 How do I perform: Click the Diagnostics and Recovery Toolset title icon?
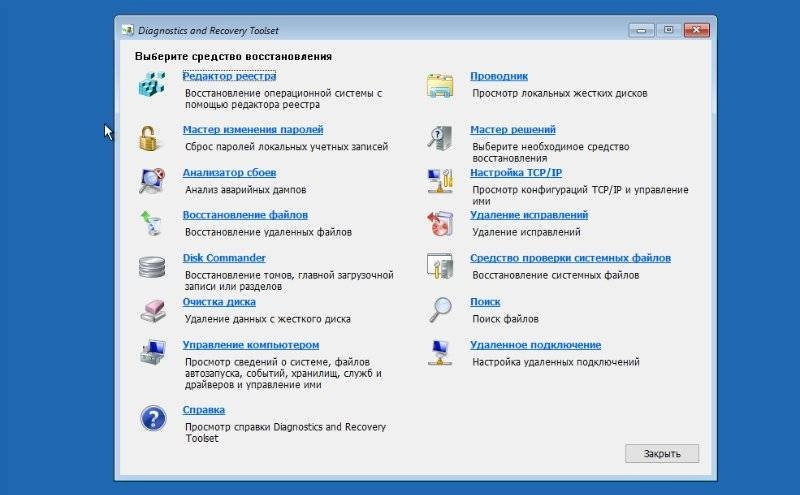click(128, 30)
